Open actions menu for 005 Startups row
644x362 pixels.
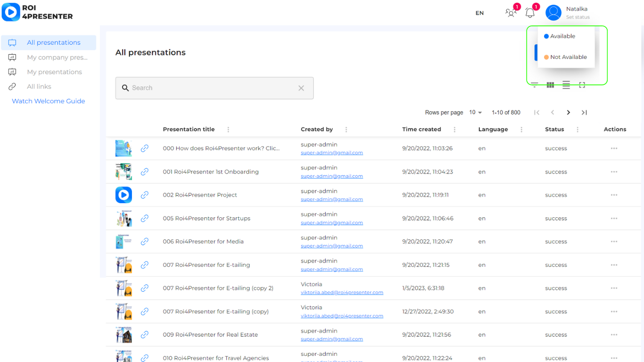point(614,218)
